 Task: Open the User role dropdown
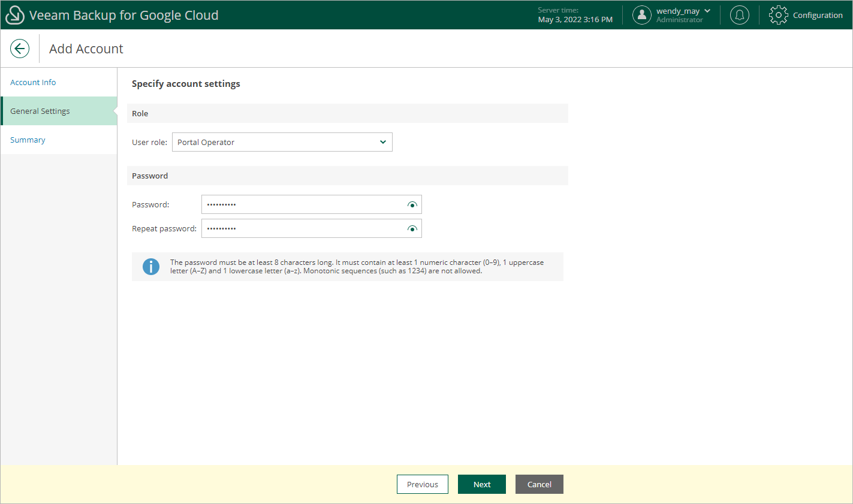coord(282,142)
